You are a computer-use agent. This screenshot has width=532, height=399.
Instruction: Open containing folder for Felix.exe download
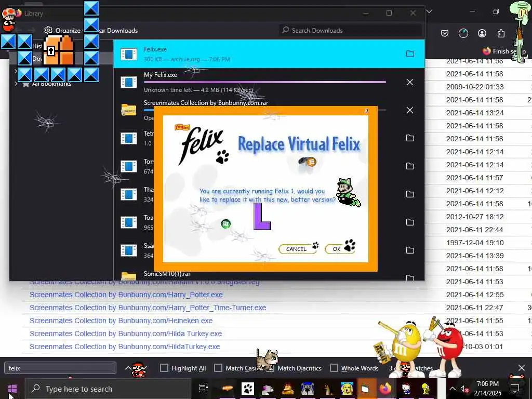pos(410,54)
